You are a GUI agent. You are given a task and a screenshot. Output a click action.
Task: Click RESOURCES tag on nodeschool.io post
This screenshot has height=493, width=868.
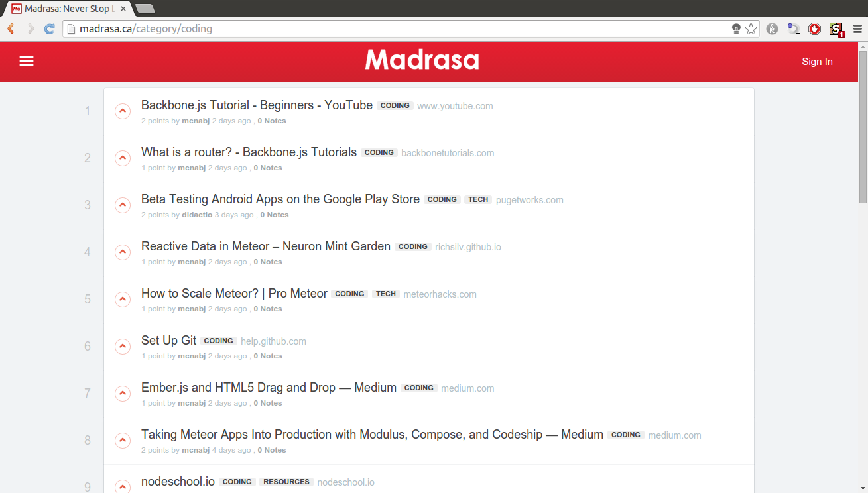tap(286, 482)
